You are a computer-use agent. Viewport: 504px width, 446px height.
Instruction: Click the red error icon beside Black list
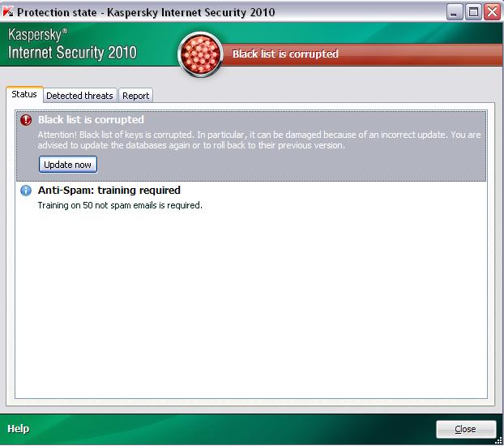[x=26, y=120]
